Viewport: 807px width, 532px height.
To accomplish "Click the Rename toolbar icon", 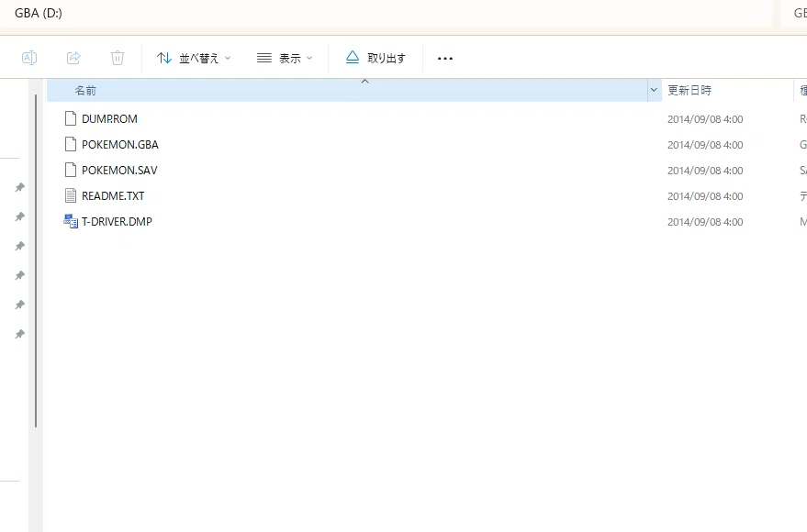I will click(29, 58).
